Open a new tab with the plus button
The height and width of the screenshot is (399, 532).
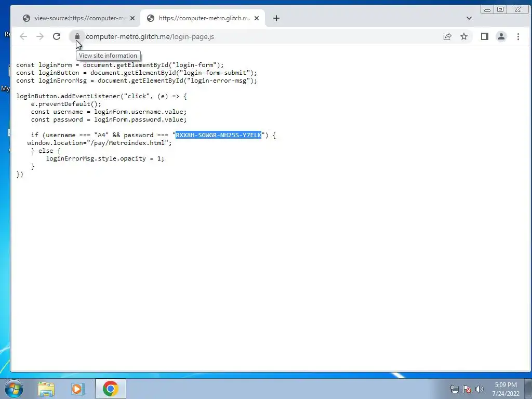276,18
